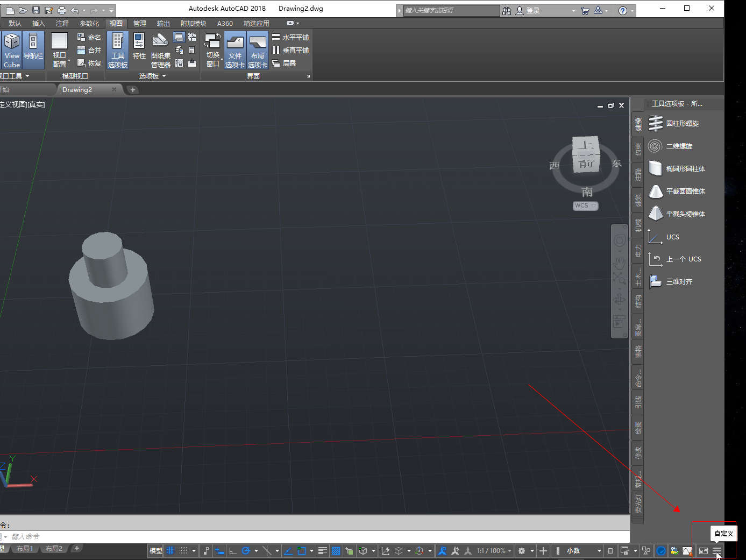Click the 特性 properties palette icon
The height and width of the screenshot is (560, 746).
pyautogui.click(x=139, y=46)
